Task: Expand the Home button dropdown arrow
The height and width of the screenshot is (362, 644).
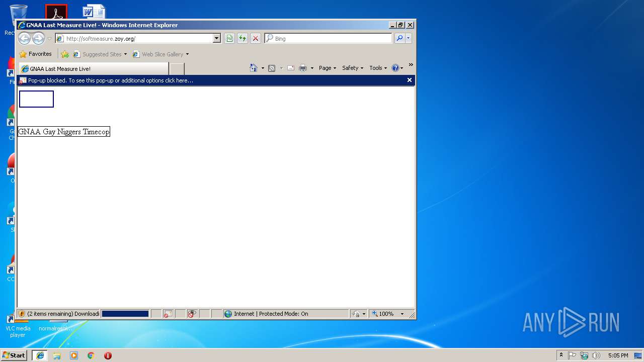Action: [x=262, y=68]
